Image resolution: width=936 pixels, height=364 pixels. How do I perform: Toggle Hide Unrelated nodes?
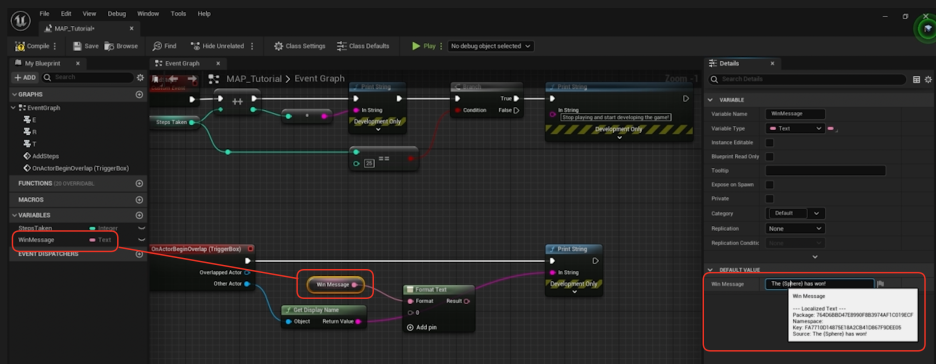[217, 46]
